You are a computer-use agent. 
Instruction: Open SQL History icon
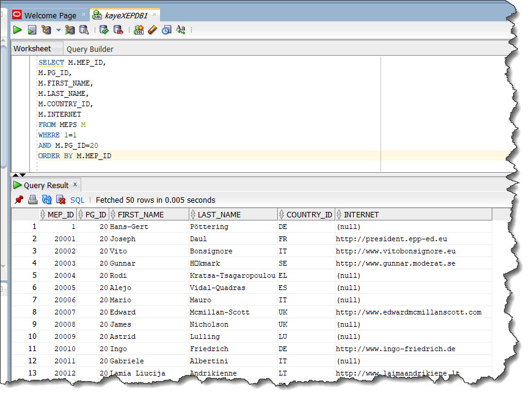coord(166,30)
